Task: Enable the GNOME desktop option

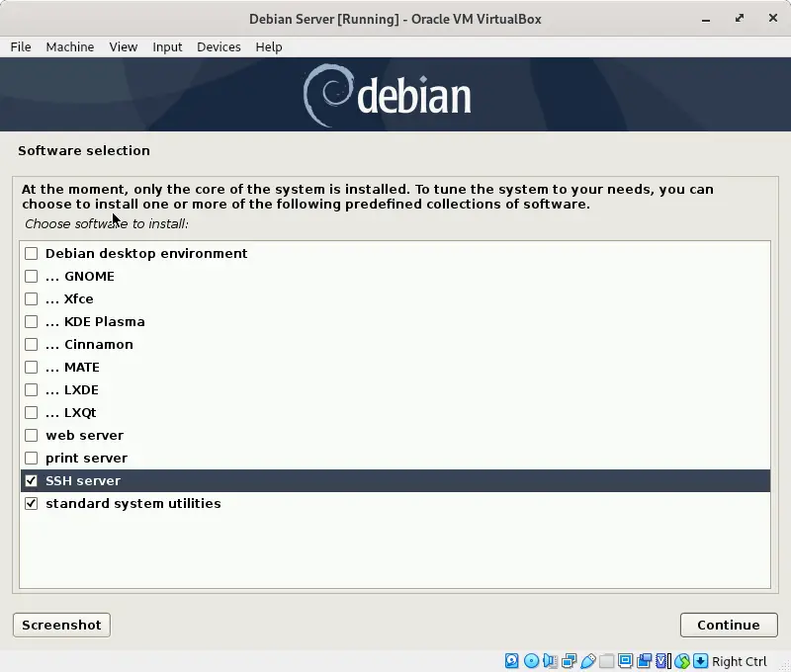Action: pos(32,277)
